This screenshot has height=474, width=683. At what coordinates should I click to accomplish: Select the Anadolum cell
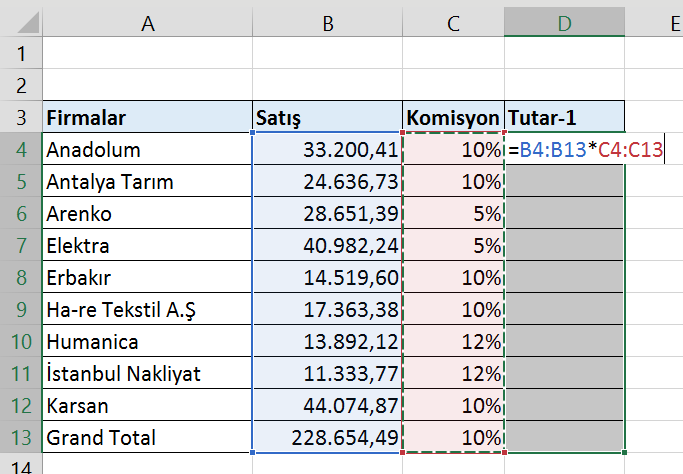pos(146,150)
